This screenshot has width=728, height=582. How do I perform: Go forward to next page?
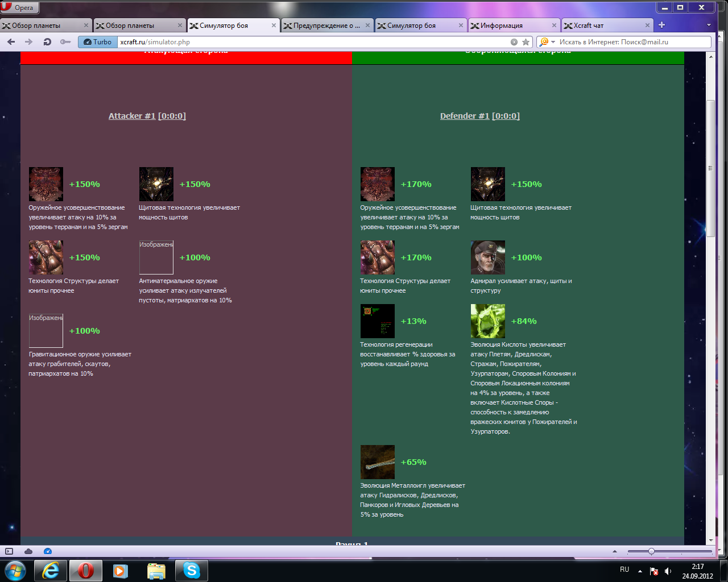28,42
